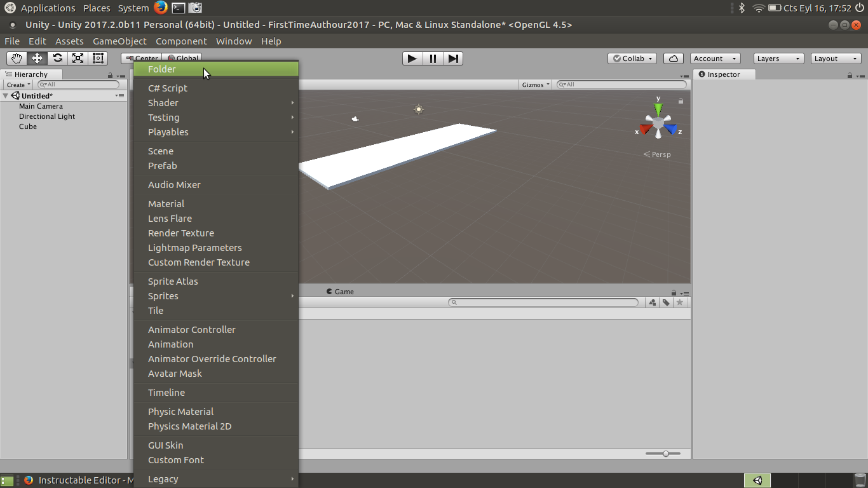Click the Step forward button
The width and height of the screenshot is (868, 488).
pos(453,58)
